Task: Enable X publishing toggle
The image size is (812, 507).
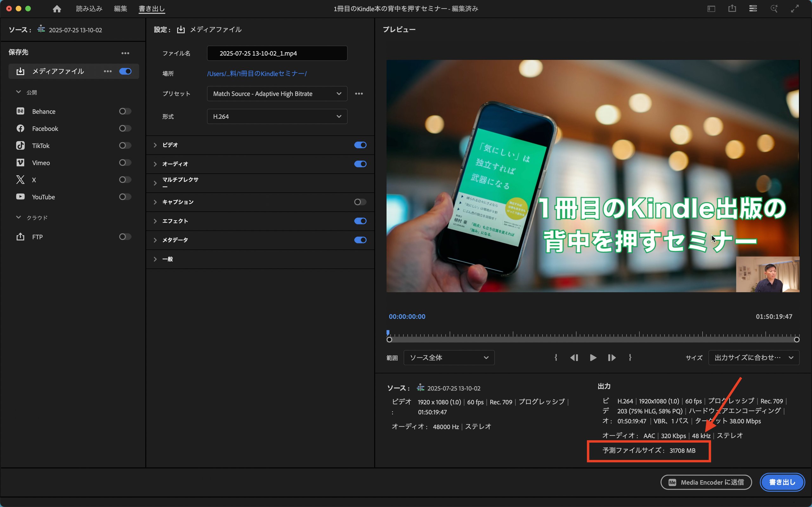Action: [125, 179]
